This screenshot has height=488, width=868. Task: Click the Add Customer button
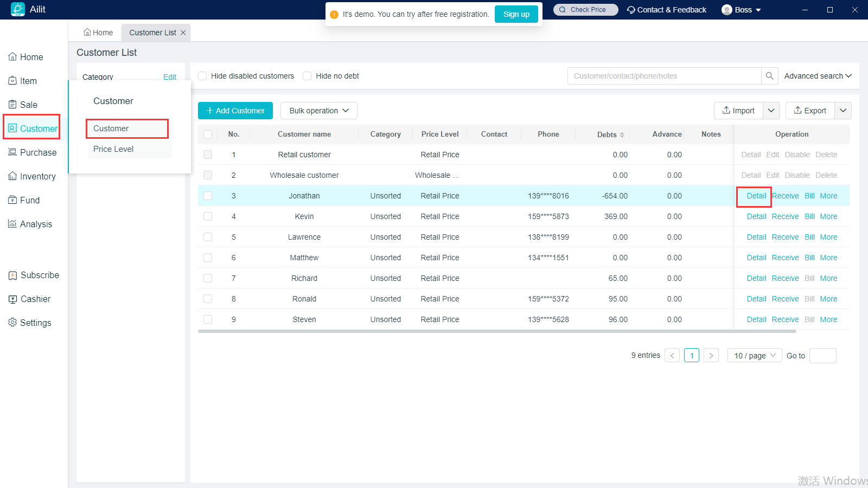tap(235, 111)
